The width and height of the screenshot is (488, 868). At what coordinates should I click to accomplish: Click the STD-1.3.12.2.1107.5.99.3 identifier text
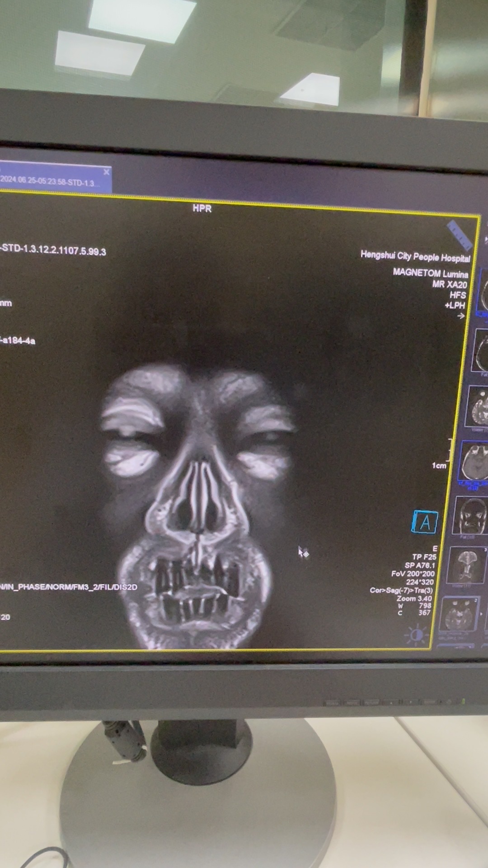click(x=53, y=250)
